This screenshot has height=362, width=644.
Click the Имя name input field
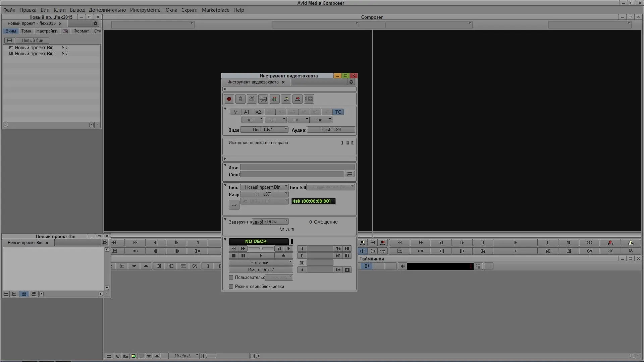coord(297,167)
